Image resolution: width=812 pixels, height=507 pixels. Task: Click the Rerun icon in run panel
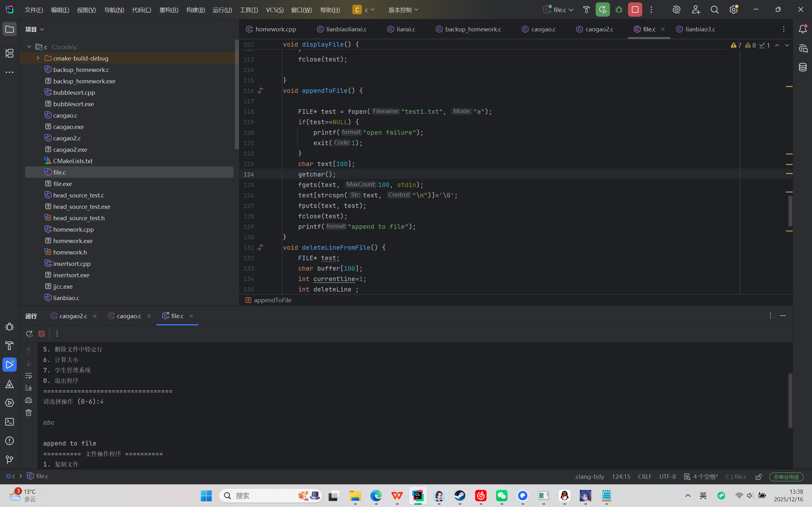click(x=29, y=334)
